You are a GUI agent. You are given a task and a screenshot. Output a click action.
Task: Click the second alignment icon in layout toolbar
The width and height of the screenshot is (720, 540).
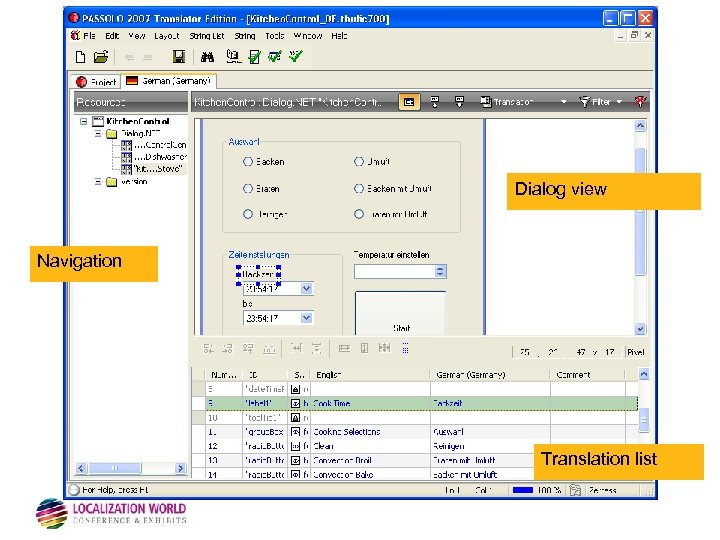228,349
